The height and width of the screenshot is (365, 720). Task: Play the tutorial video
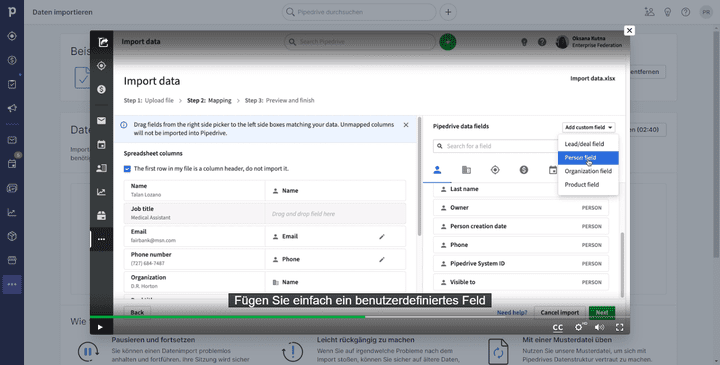pos(100,327)
